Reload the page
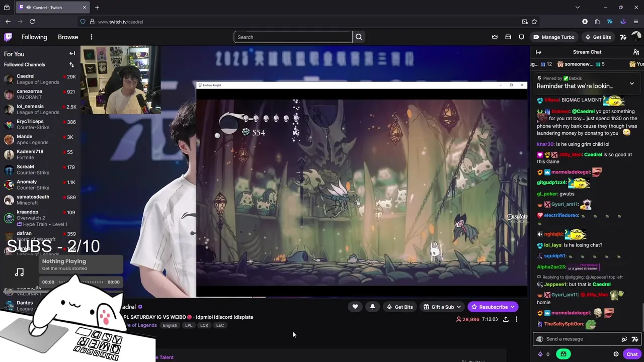 click(x=32, y=22)
